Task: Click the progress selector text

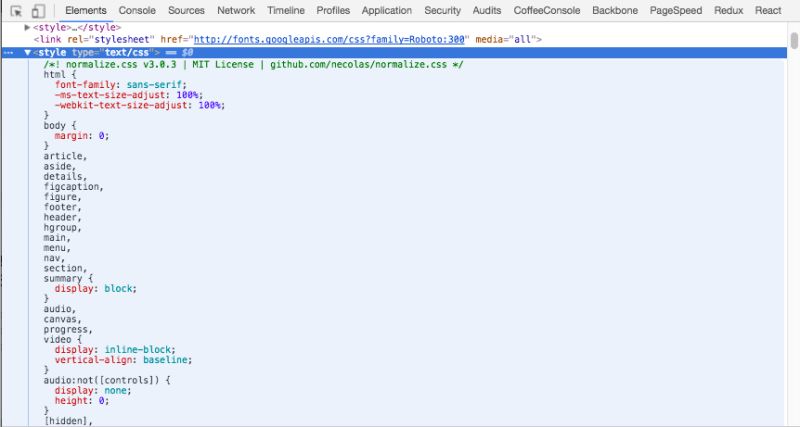Action: coord(68,330)
